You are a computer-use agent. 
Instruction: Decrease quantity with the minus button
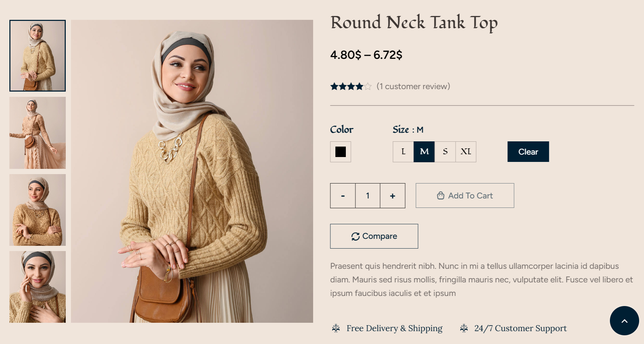pos(343,196)
